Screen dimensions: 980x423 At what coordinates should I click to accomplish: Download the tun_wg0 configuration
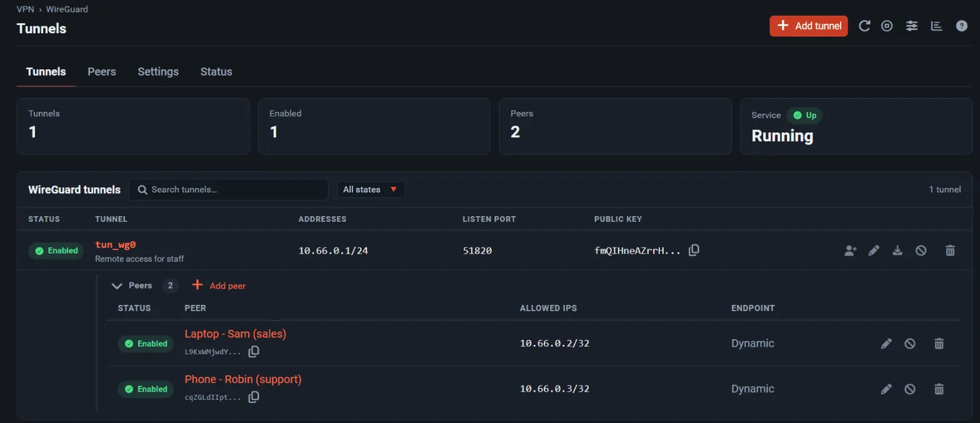(x=897, y=251)
